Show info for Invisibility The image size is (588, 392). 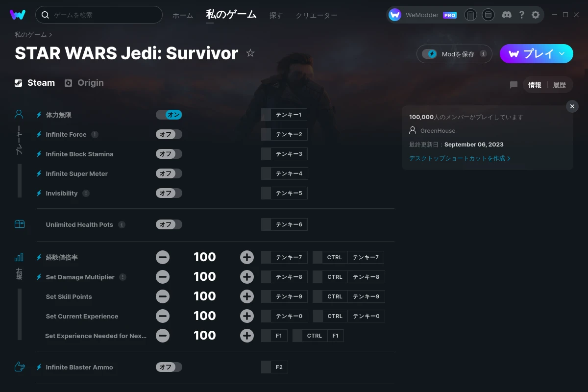86,193
